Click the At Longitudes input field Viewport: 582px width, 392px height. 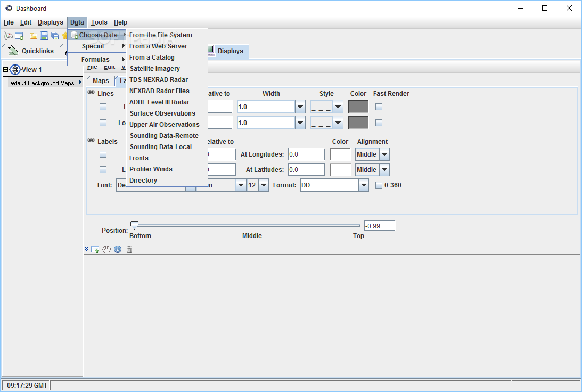pyautogui.click(x=306, y=154)
